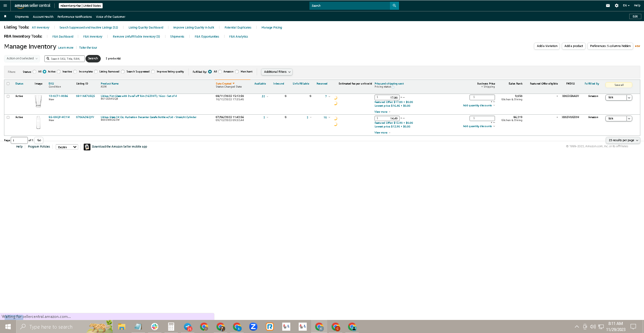This screenshot has height=333, width=644.
Task: Select the All status radio button
Action: (x=35, y=72)
